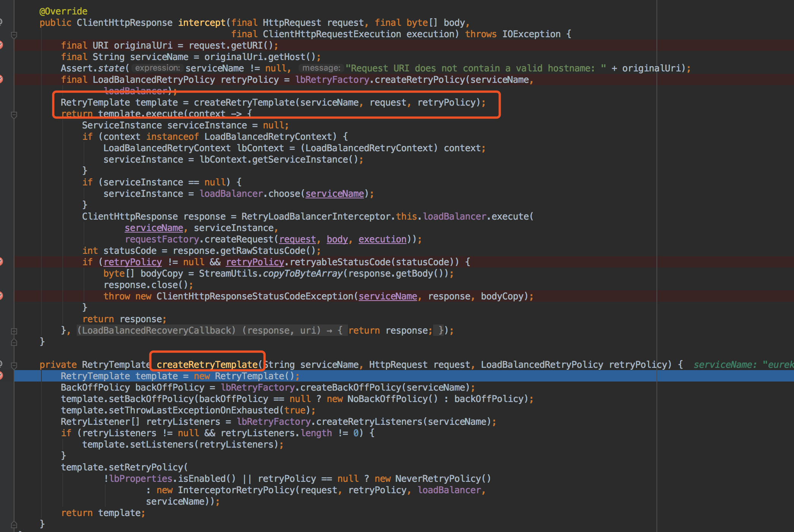Screen dimensions: 794x532
Task: Click the underlined execution hyperlink
Action: click(382, 239)
